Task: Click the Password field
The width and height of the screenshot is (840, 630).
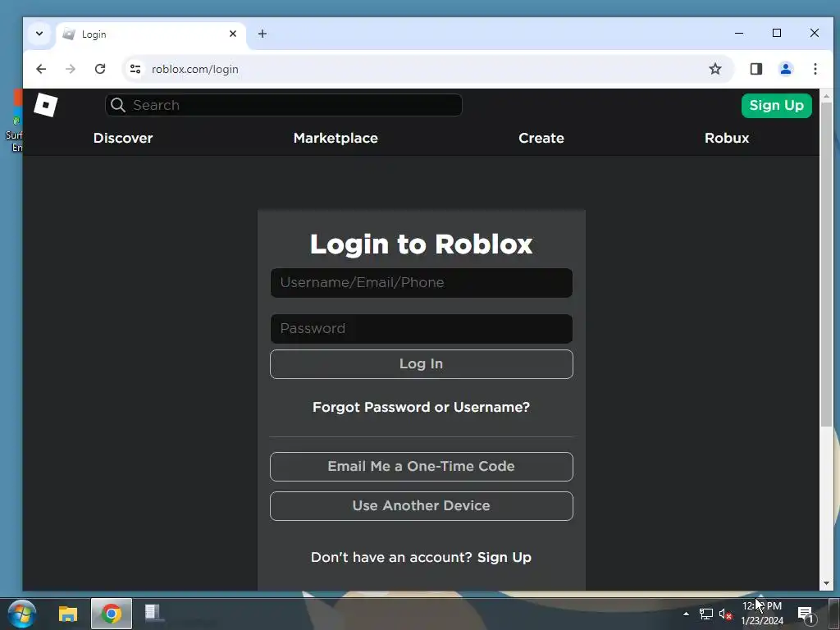Action: coord(422,329)
